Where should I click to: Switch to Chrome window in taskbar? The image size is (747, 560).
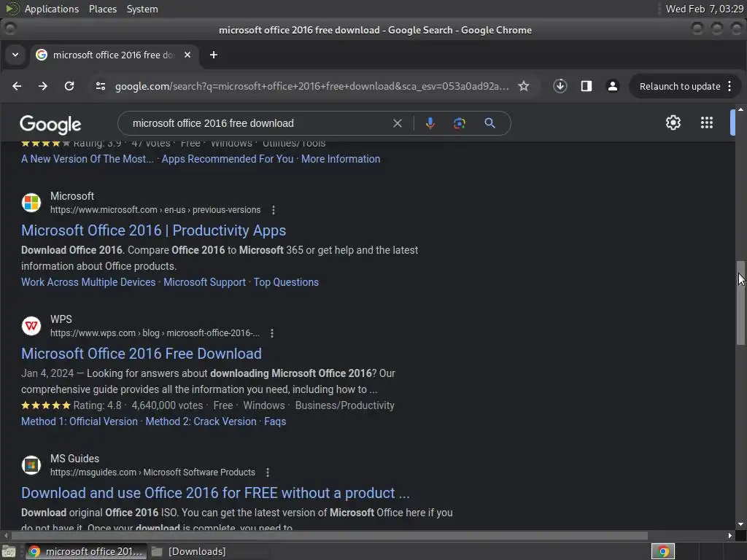86,551
